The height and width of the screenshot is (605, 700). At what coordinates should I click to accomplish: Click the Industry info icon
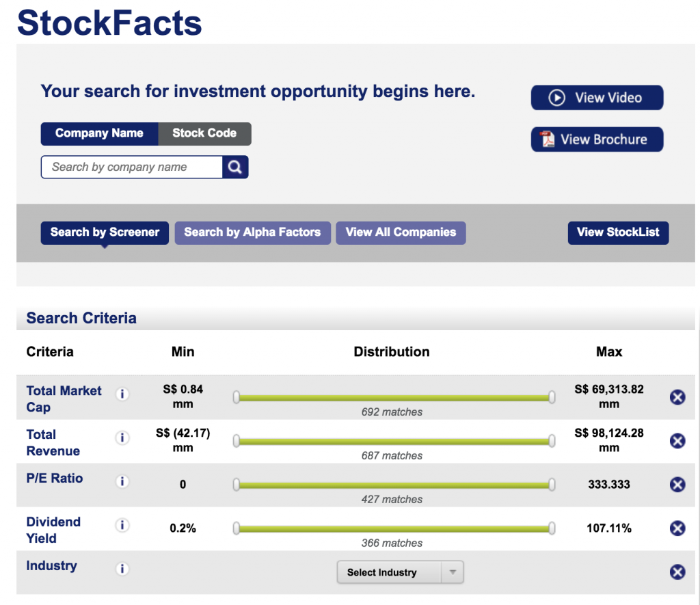tap(122, 569)
